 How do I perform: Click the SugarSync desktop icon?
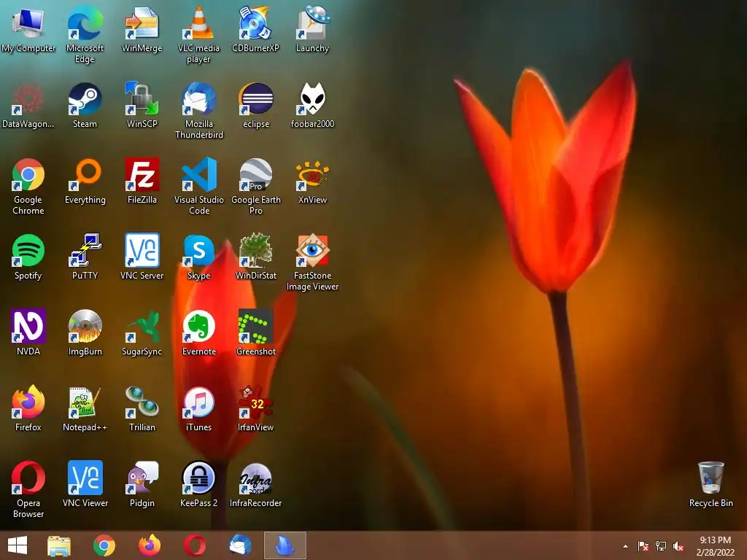pos(142,332)
